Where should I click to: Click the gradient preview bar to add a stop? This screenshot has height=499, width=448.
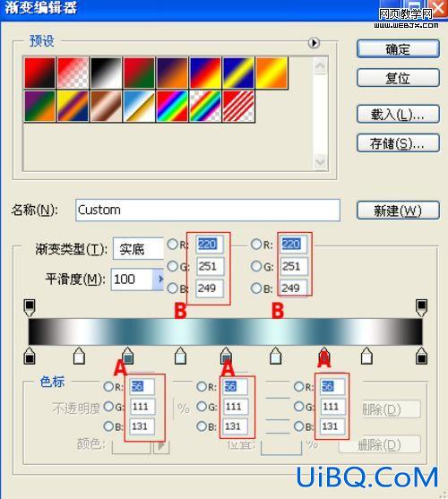tap(225, 331)
